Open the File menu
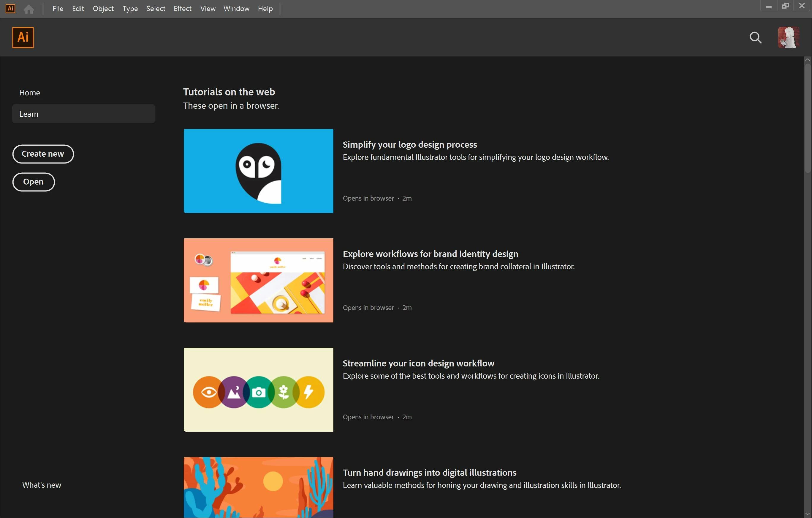Screen dimensions: 812x518 click(x=58, y=8)
